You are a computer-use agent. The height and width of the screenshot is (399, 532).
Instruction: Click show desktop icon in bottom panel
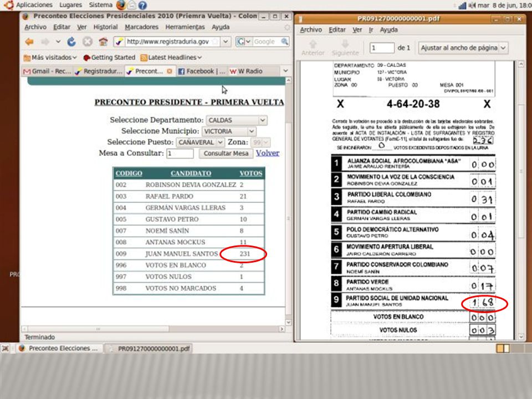tap(6, 349)
